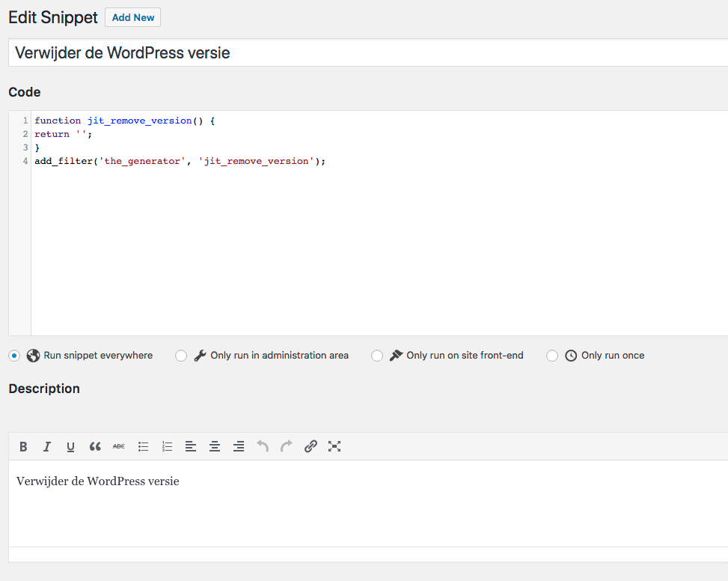Select Only run on site front-end radio
The height and width of the screenshot is (581, 728).
pyautogui.click(x=377, y=356)
